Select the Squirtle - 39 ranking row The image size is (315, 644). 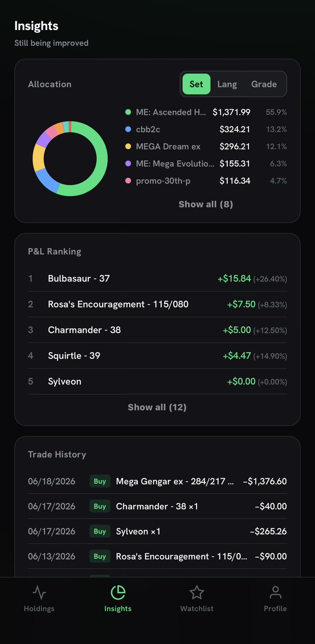(157, 356)
